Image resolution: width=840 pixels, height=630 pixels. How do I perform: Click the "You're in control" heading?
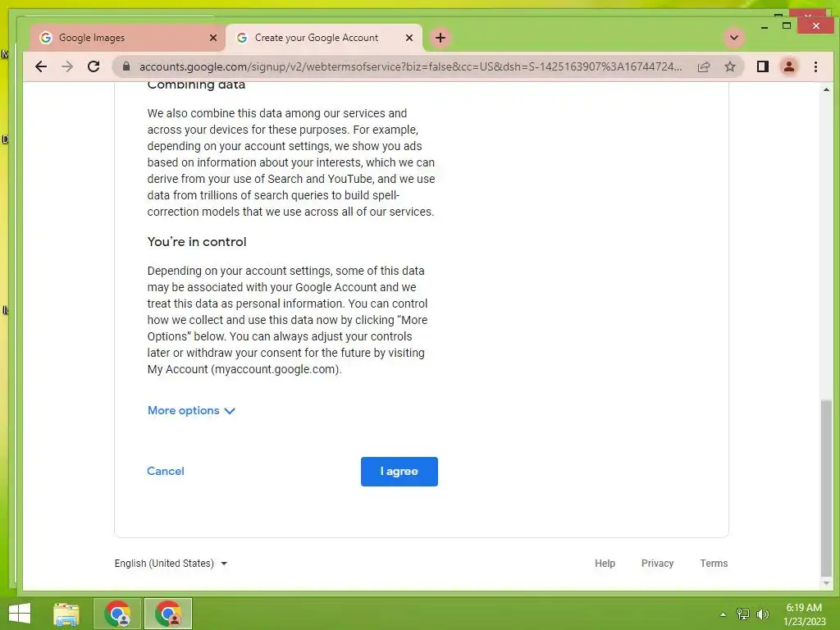pyautogui.click(x=197, y=242)
